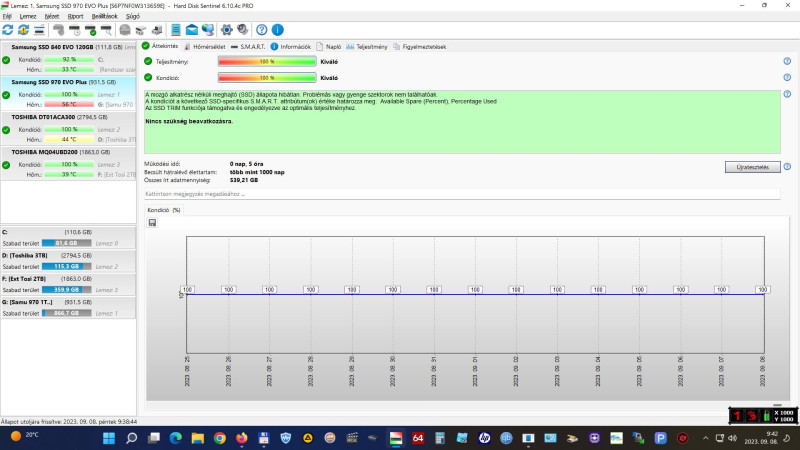Click the 'több mint 1000 nap' lifetime value
Viewport: 800px width, 450px height.
tap(257, 172)
